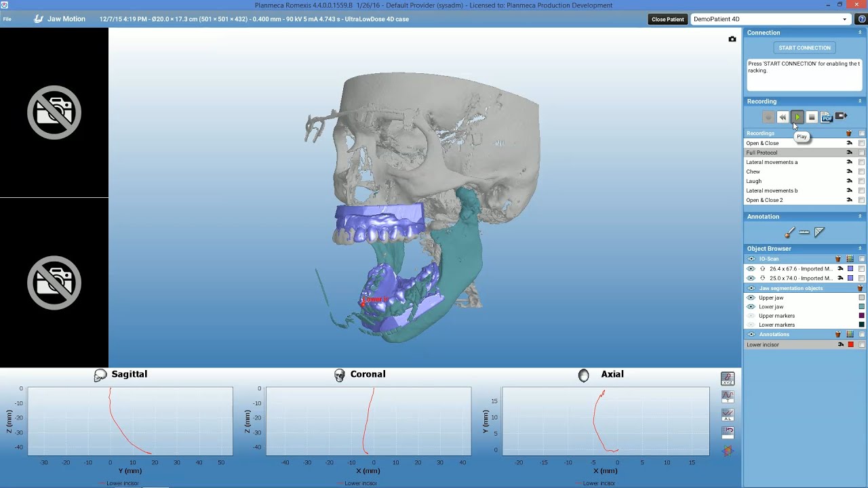
Task: Select the 26.4 x 67.6 imported model
Action: tap(800, 268)
